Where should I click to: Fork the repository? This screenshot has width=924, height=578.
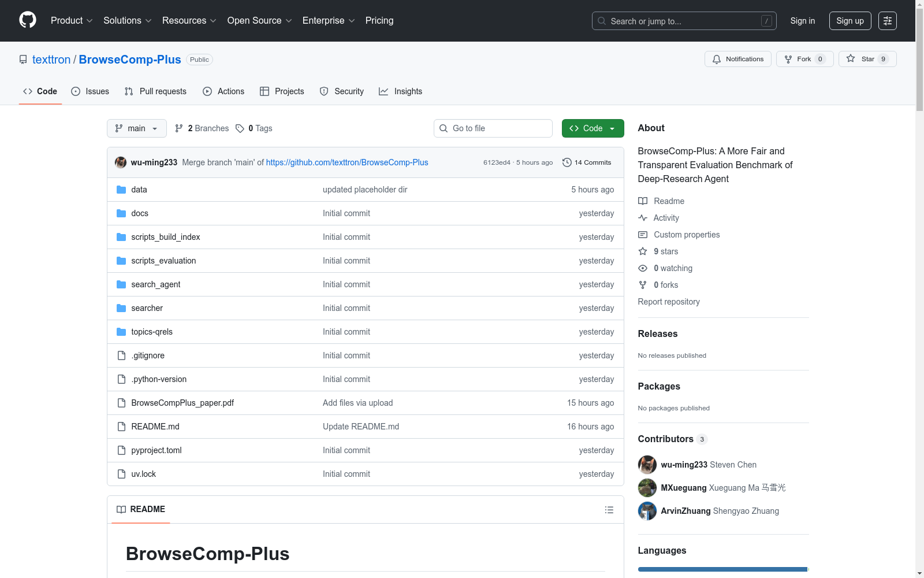tap(804, 59)
